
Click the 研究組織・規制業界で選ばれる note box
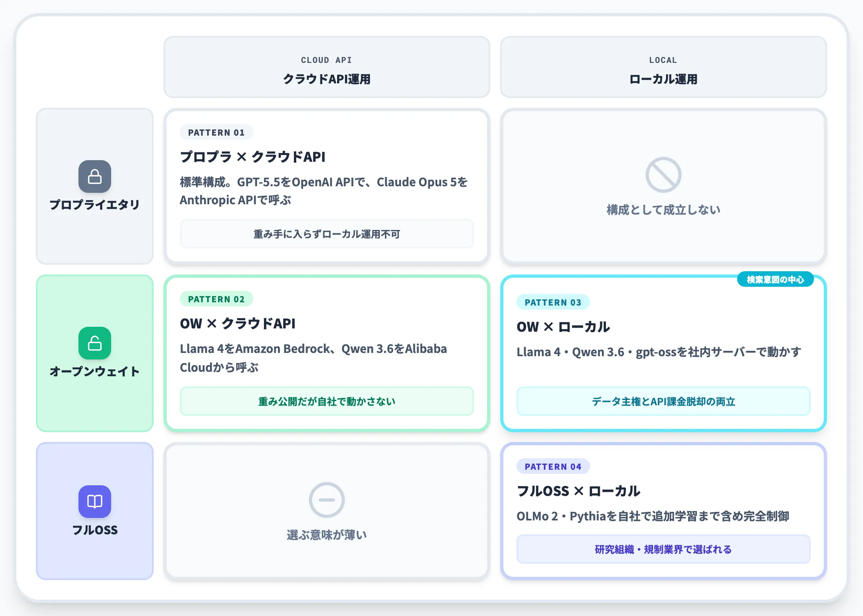(x=663, y=549)
